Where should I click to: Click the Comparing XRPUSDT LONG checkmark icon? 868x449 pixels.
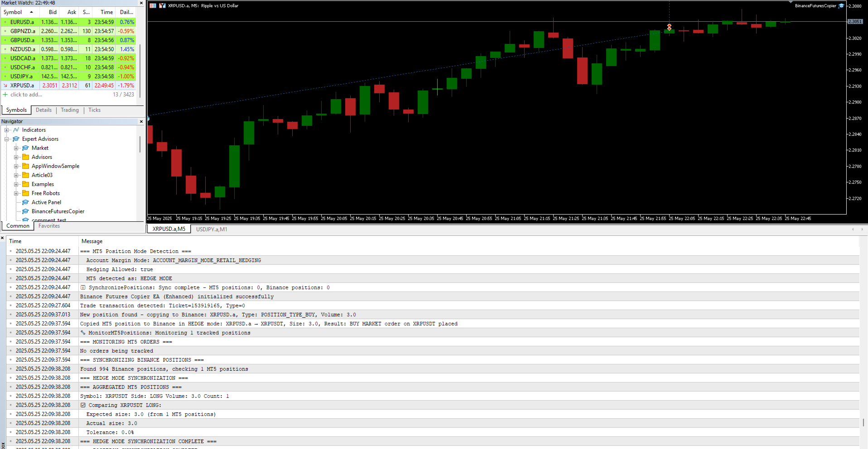pos(83,405)
